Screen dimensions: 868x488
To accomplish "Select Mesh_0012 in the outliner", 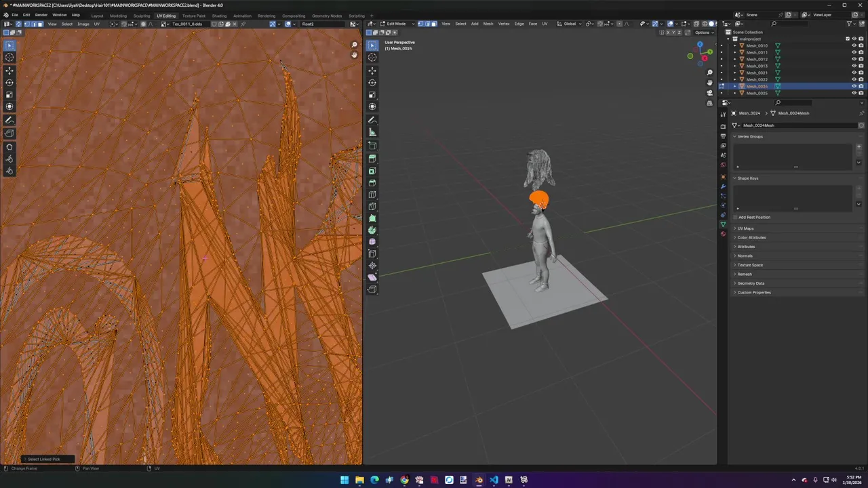I will (757, 59).
